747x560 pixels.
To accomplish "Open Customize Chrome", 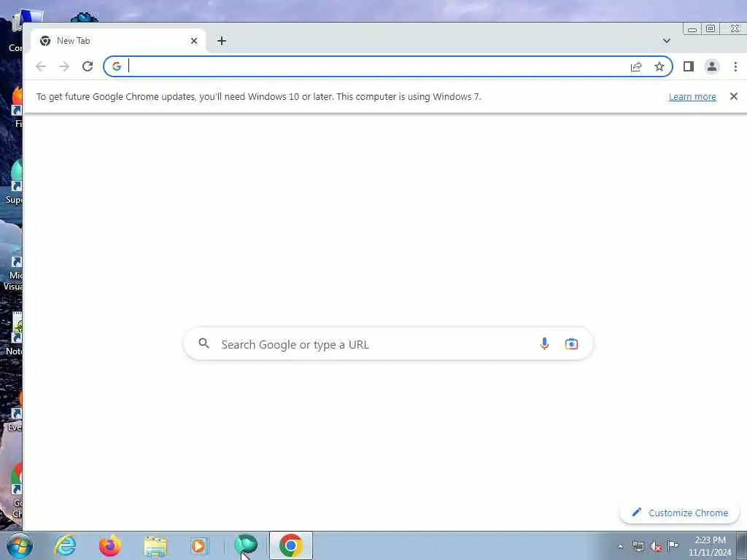I will point(679,513).
